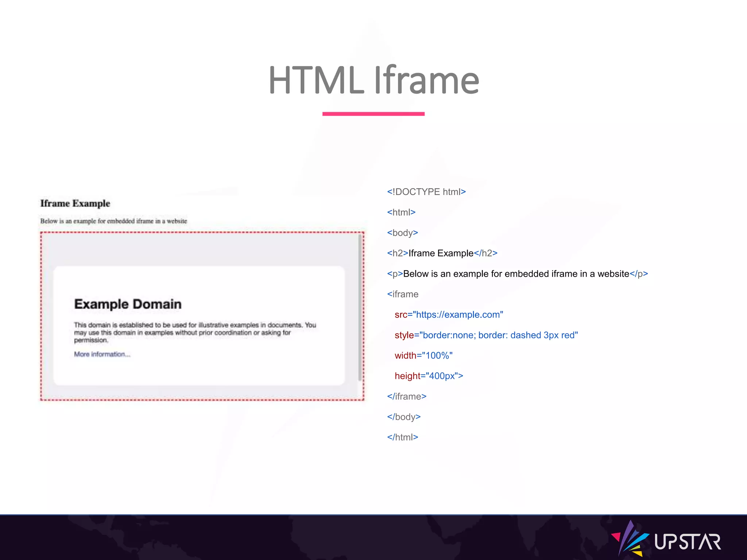Viewport: 747px width, 560px height.
Task: Click the 'HTML Iframe' slide title
Action: (373, 80)
